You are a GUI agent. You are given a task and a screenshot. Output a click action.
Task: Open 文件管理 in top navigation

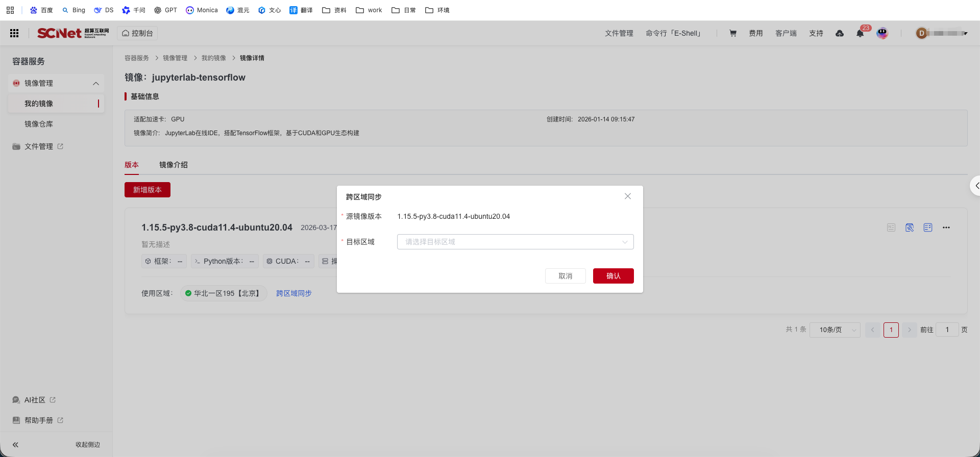pyautogui.click(x=619, y=33)
